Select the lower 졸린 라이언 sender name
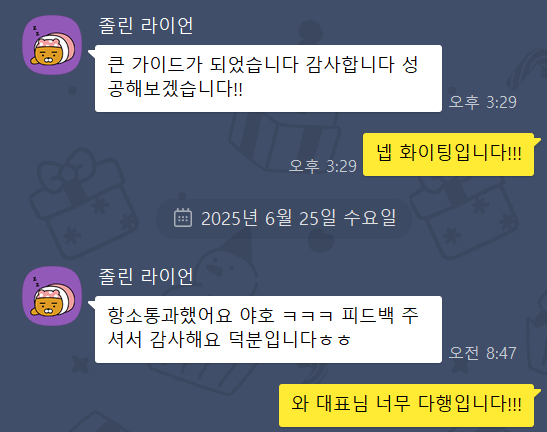 click(x=146, y=276)
